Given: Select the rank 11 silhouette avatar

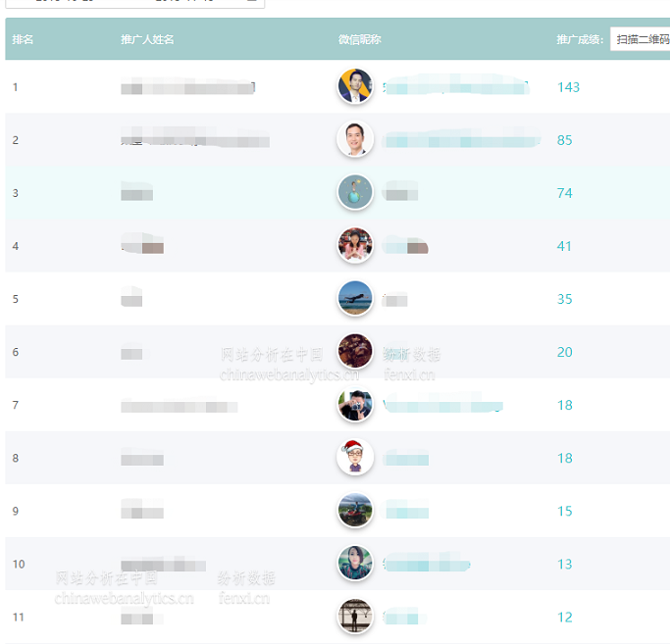Looking at the screenshot, I should [354, 616].
